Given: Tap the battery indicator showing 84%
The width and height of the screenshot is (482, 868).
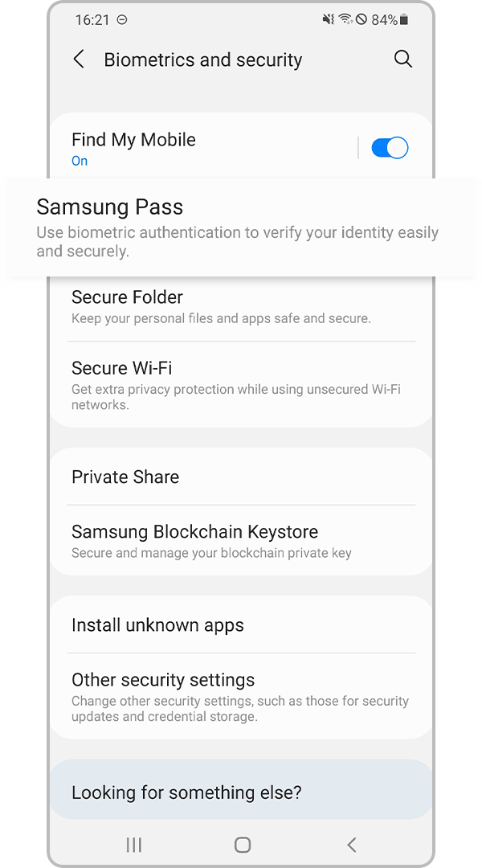Looking at the screenshot, I should [393, 19].
